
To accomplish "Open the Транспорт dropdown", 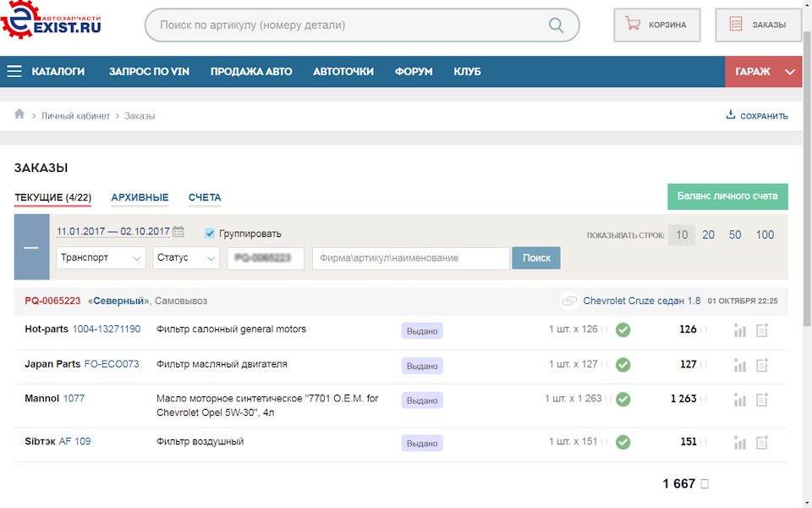I will point(101,257).
